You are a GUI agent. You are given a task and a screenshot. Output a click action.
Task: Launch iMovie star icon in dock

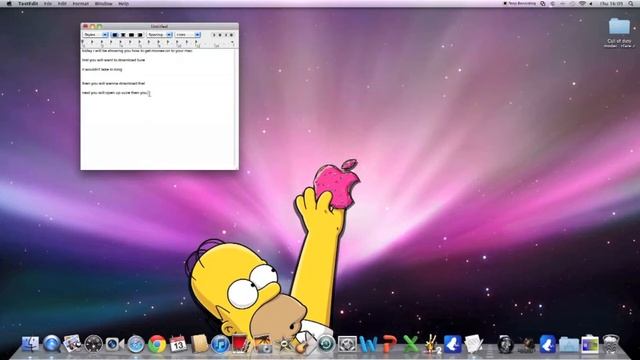pos(284,345)
